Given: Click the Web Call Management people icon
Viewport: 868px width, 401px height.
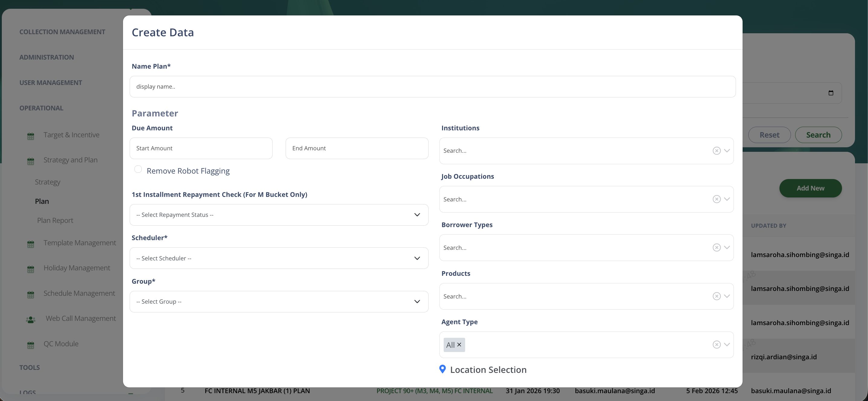Looking at the screenshot, I should [x=31, y=319].
